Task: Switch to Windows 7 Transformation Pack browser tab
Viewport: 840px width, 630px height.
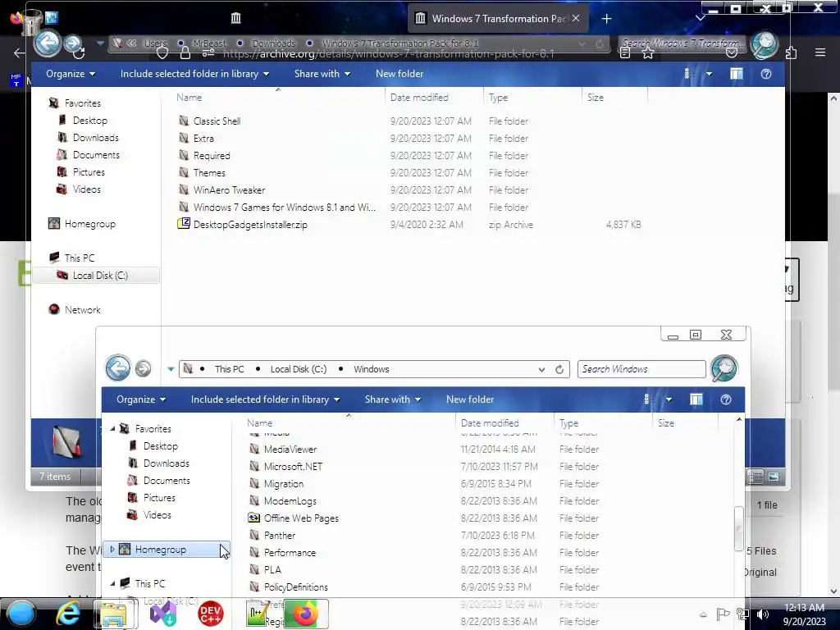Action: coord(498,18)
